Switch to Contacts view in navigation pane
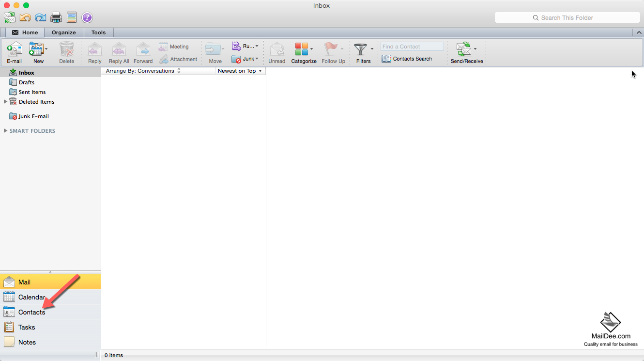Image resolution: width=644 pixels, height=361 pixels. pos(31,312)
